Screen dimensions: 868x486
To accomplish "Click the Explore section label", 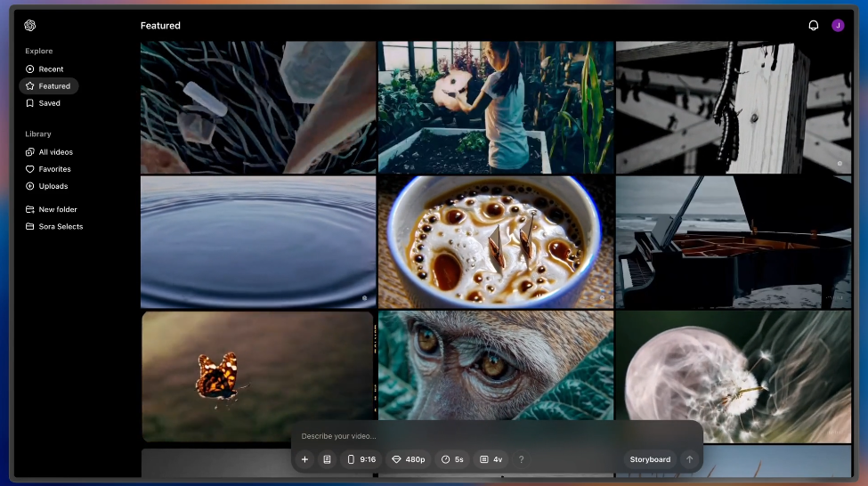I will tap(39, 51).
